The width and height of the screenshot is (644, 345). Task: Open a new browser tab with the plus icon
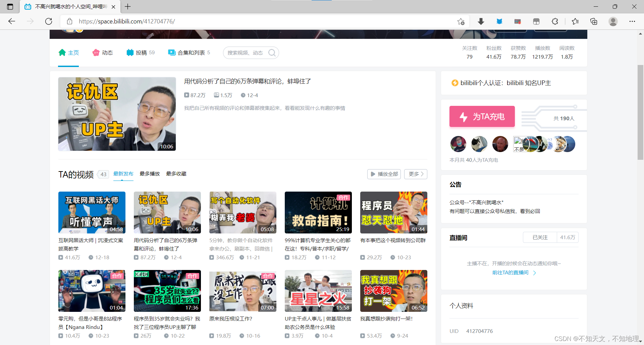tap(128, 7)
